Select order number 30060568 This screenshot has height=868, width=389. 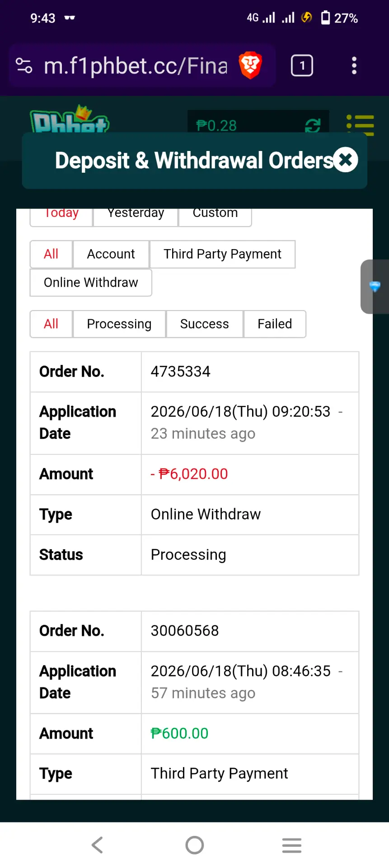[x=185, y=631]
